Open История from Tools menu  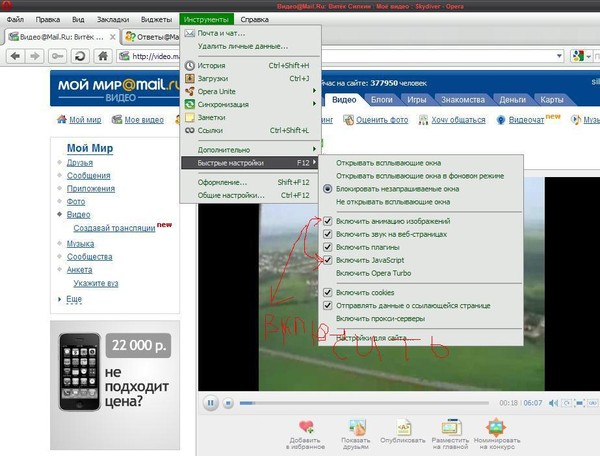[x=251, y=65]
